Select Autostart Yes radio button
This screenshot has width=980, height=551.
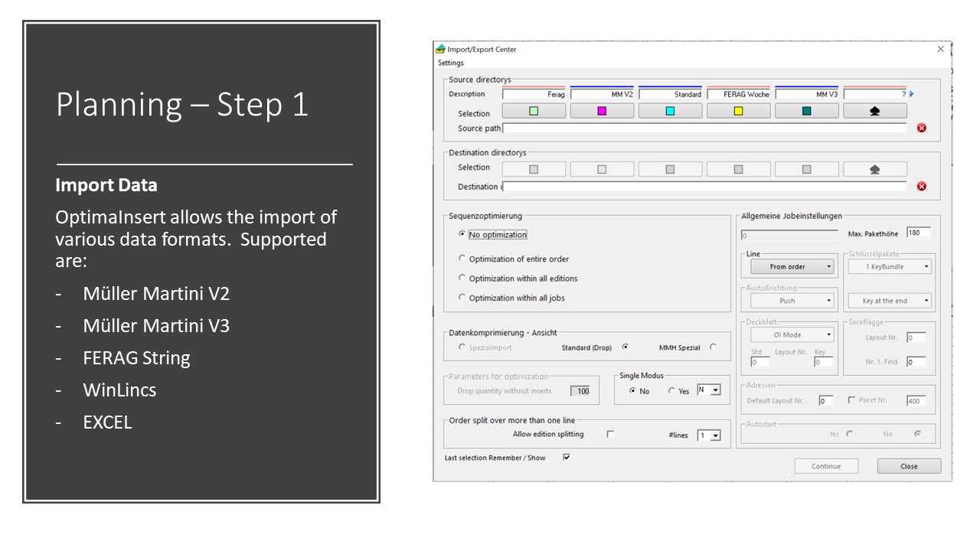point(850,433)
